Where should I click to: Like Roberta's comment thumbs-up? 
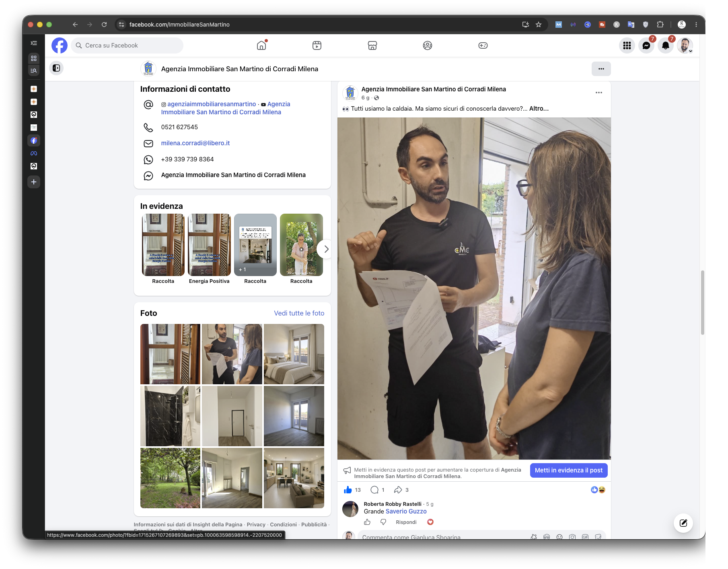pos(367,522)
